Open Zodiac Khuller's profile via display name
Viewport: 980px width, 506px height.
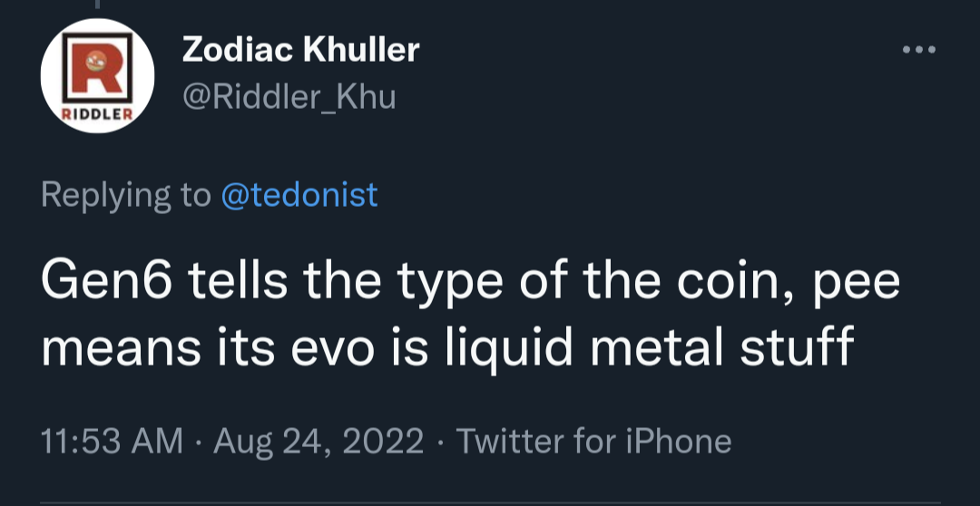tap(300, 49)
